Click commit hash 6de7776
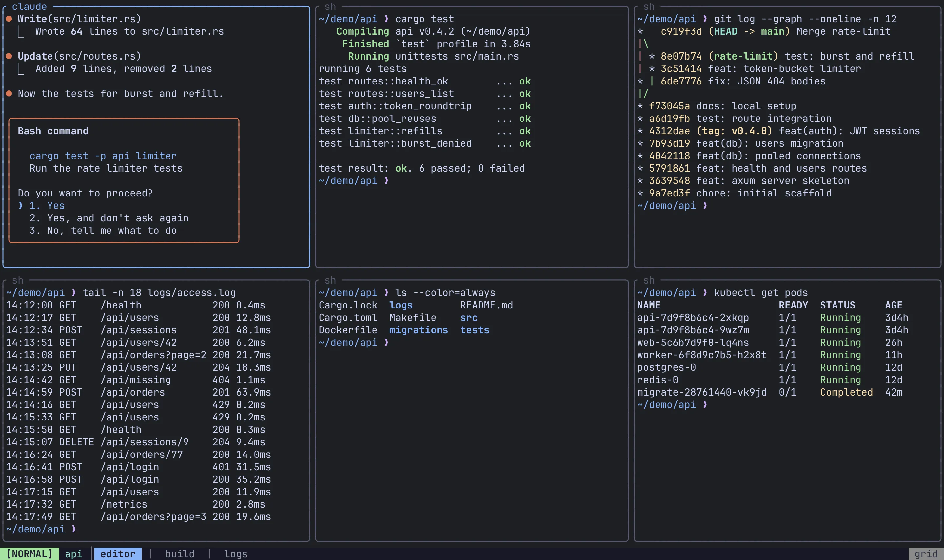 [681, 81]
